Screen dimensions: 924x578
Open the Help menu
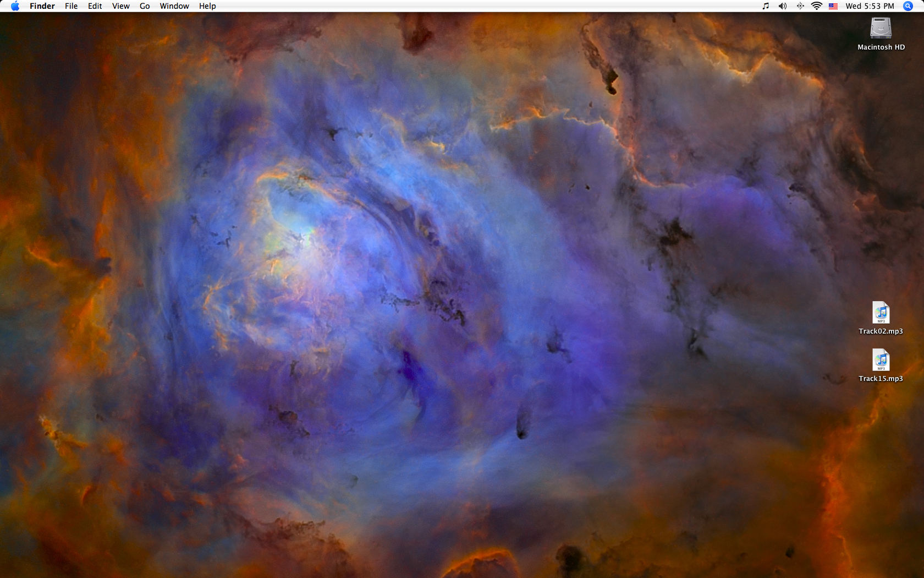coord(207,6)
